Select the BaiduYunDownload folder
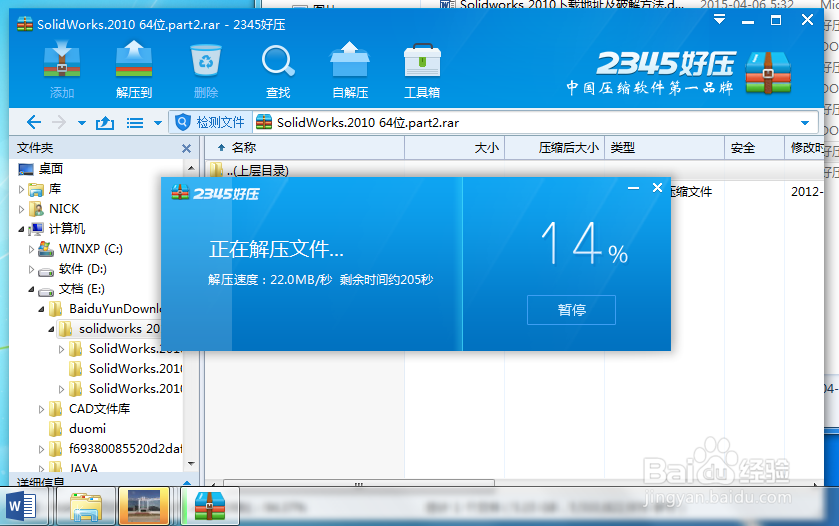The image size is (839, 526). pos(115,309)
